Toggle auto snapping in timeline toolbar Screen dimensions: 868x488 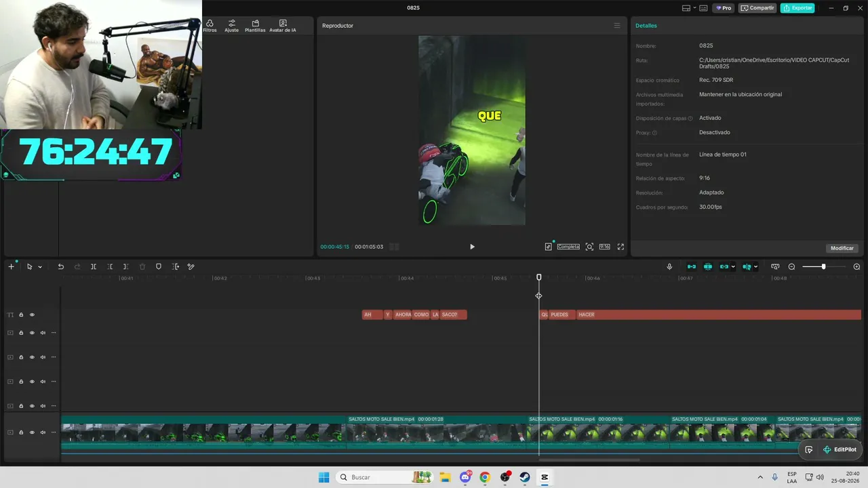(x=708, y=267)
